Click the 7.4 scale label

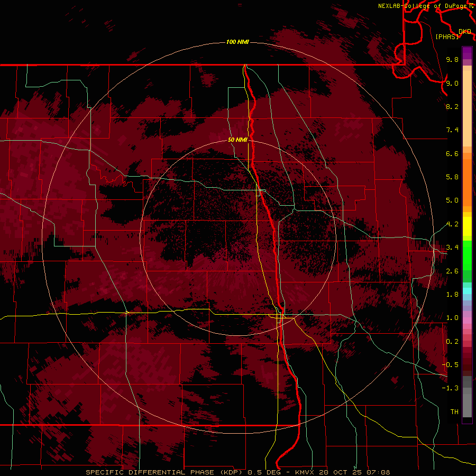[452, 130]
